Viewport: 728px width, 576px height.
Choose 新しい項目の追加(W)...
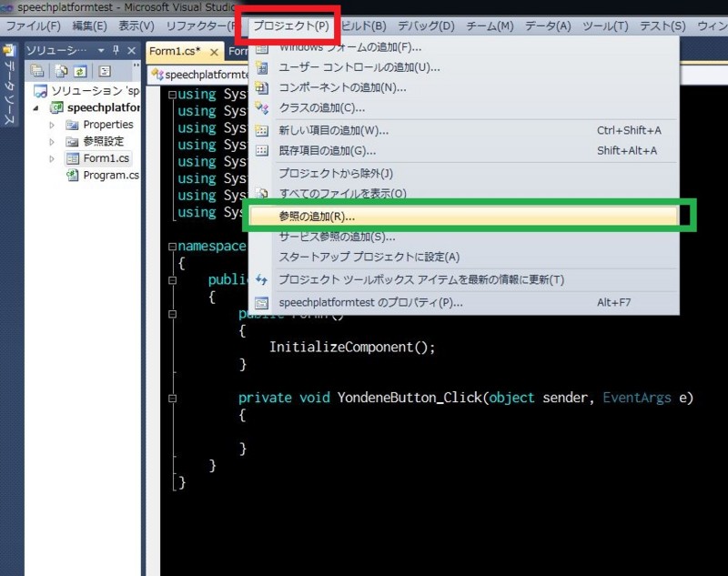pyautogui.click(x=464, y=131)
